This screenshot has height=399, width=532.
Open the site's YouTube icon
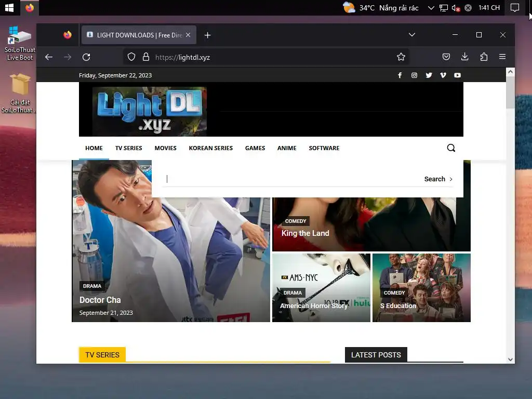point(457,75)
